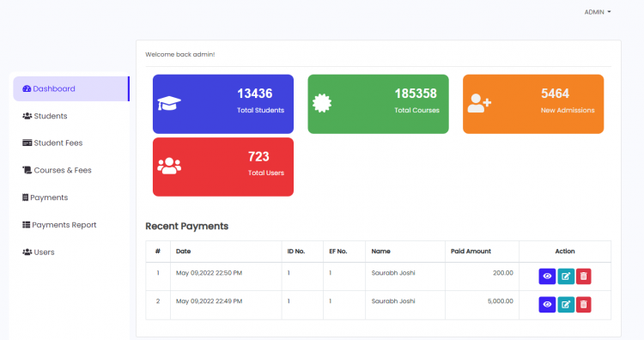Click the graduation cap icon on Total Students card
The width and height of the screenshot is (644, 340).
(x=169, y=103)
